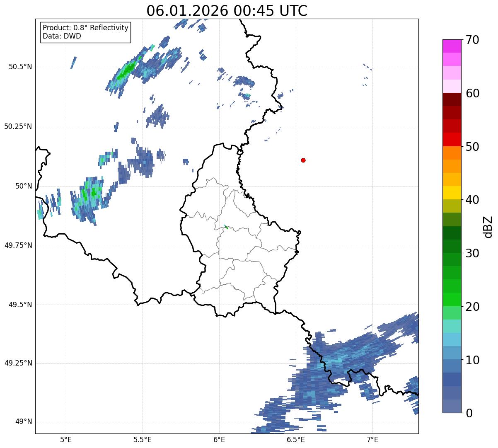Click the small green echo inside Luxembourg

point(226,227)
